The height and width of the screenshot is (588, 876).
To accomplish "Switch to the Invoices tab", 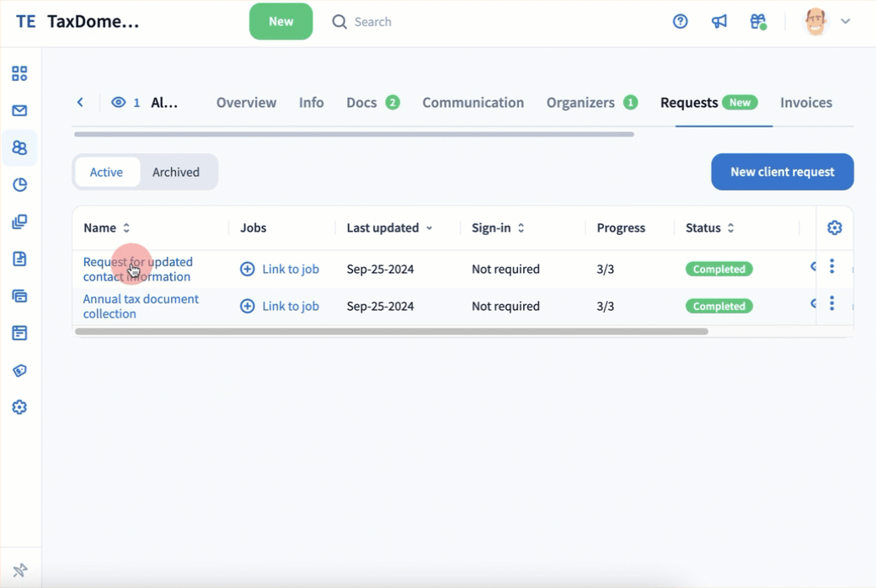I will [805, 103].
